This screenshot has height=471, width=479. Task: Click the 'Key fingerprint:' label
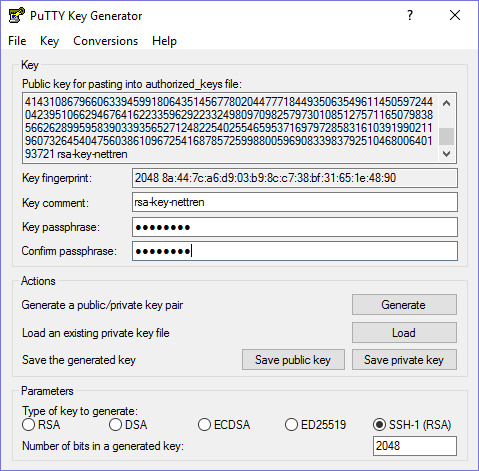click(57, 178)
